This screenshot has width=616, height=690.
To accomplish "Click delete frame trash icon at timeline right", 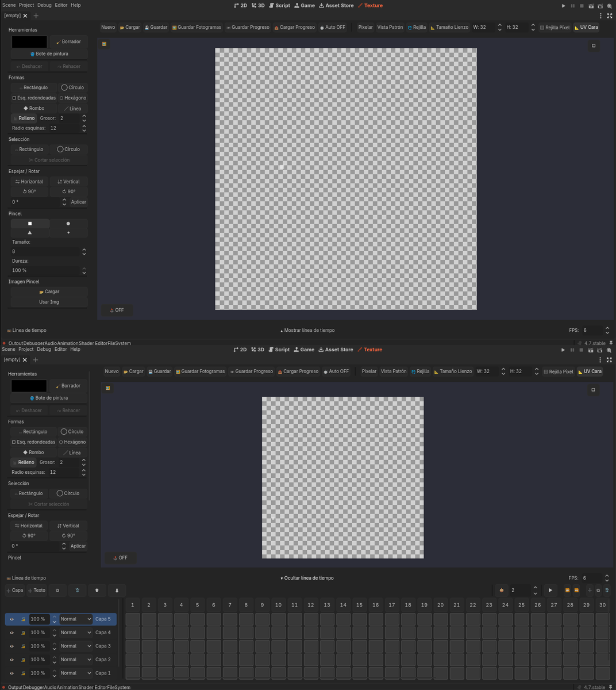I will [x=607, y=591].
